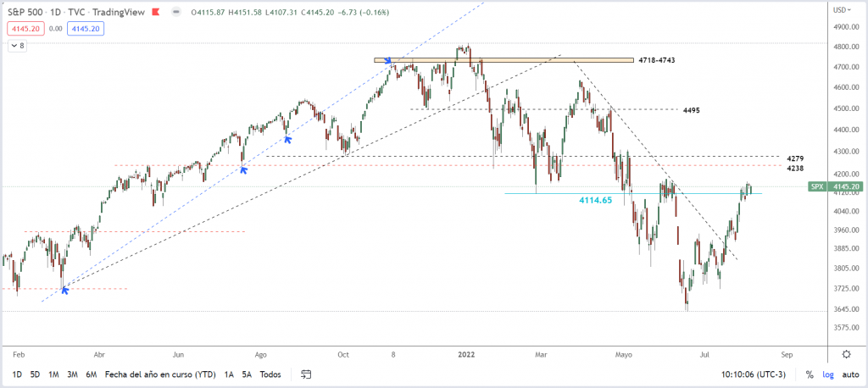
Task: Click the blue buy price 4145.20 button
Action: (86, 28)
